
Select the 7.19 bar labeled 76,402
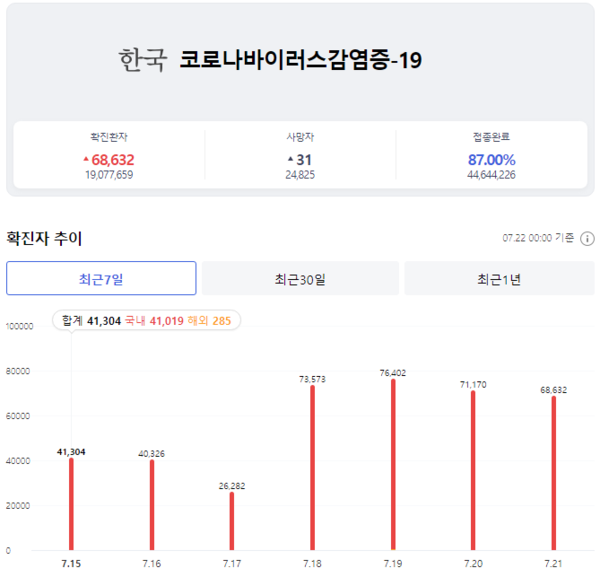point(393,465)
